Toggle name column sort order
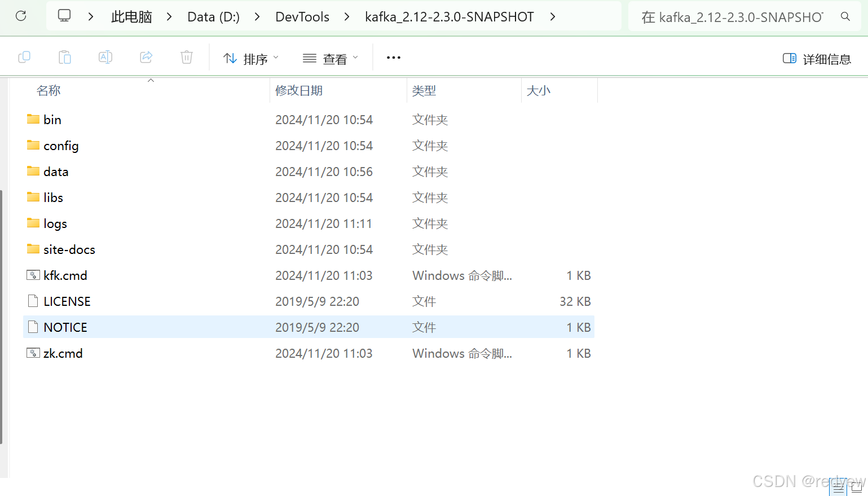Viewport: 868px width, 496px height. (49, 90)
